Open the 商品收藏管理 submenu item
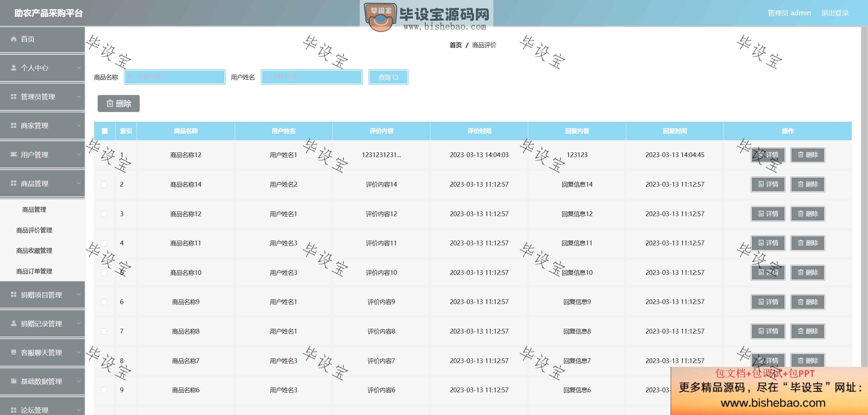The width and height of the screenshot is (868, 415). 42,251
